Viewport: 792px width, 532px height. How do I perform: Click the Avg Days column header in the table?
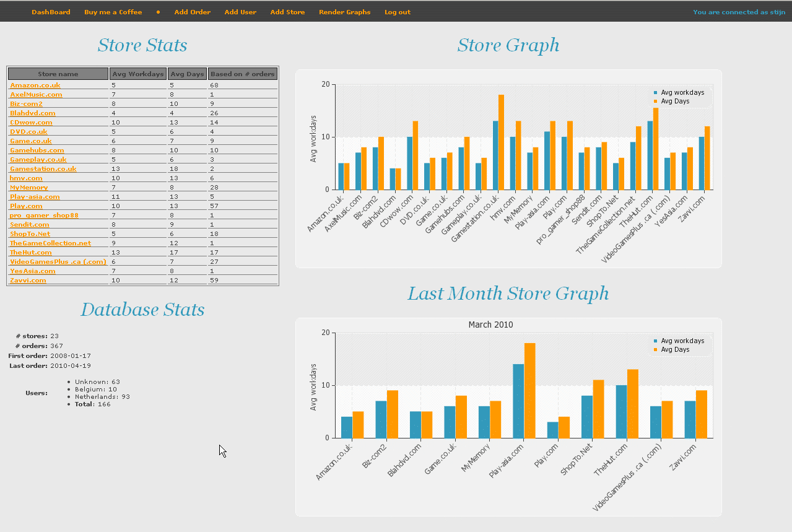[187, 74]
